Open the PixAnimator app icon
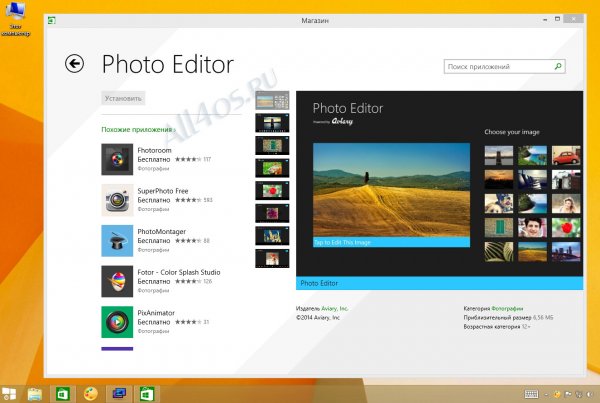This screenshot has width=600, height=403. 117,321
